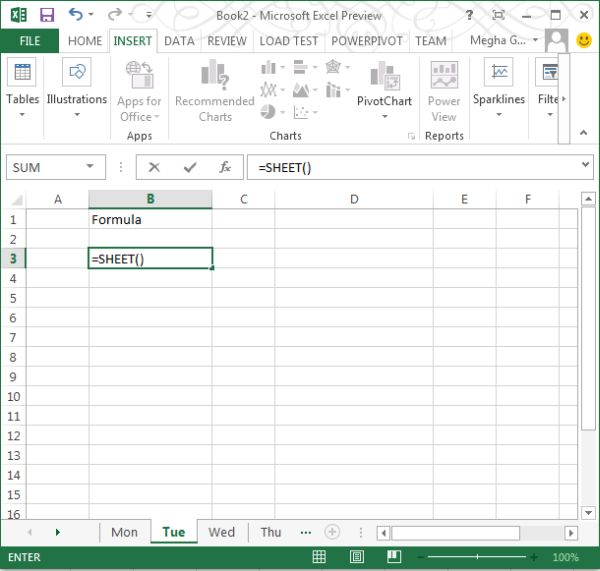
Task: Switch to Page Break Preview
Action: coord(394,556)
